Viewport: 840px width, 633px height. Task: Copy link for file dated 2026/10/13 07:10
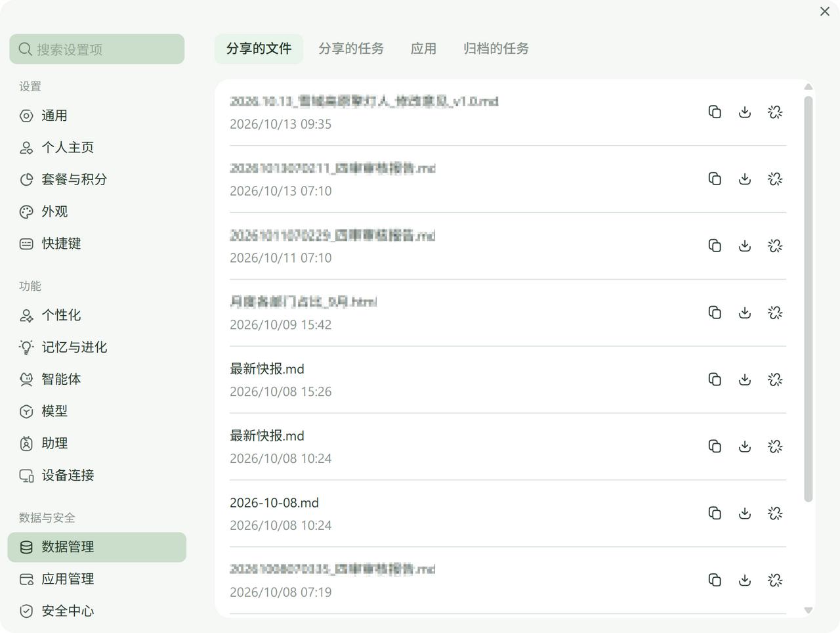(715, 179)
